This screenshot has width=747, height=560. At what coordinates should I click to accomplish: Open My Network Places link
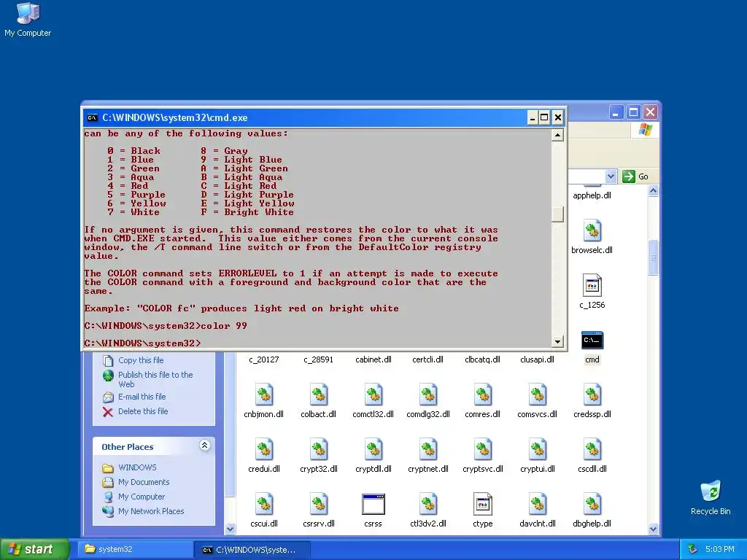(151, 511)
